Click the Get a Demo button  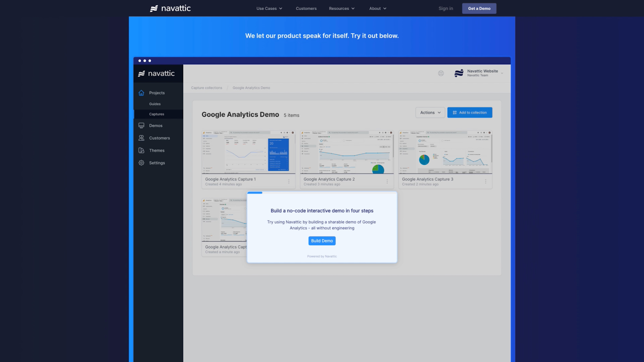[x=479, y=8]
